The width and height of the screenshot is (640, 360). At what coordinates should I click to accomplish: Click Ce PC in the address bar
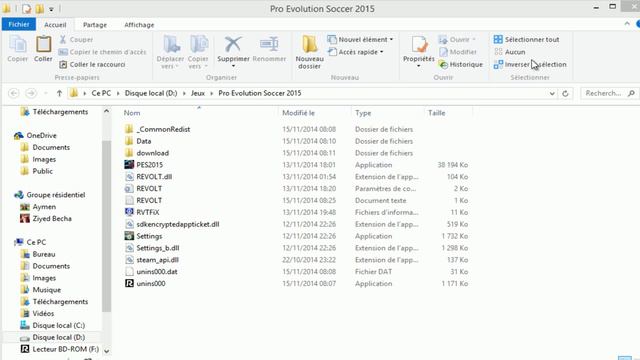pos(101,93)
